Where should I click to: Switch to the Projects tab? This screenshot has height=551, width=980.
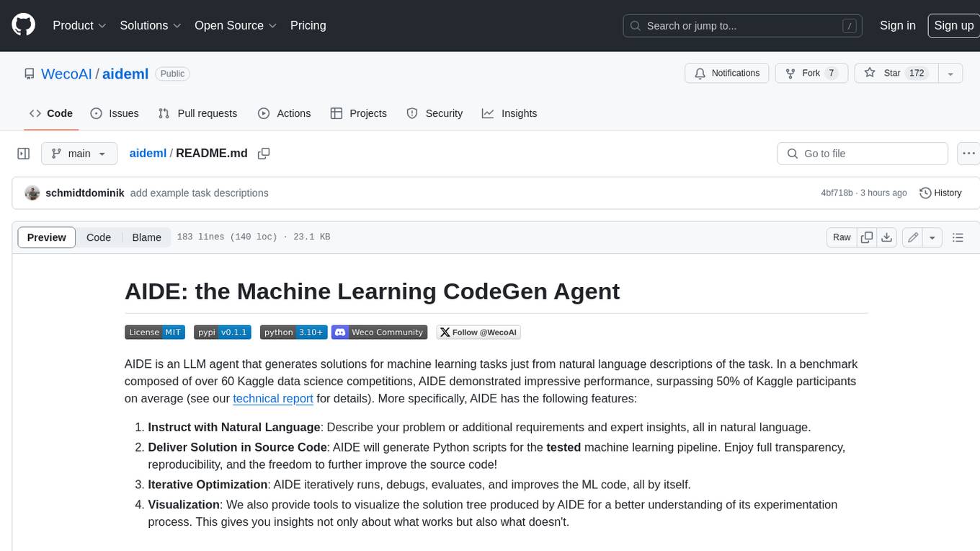[x=359, y=113]
